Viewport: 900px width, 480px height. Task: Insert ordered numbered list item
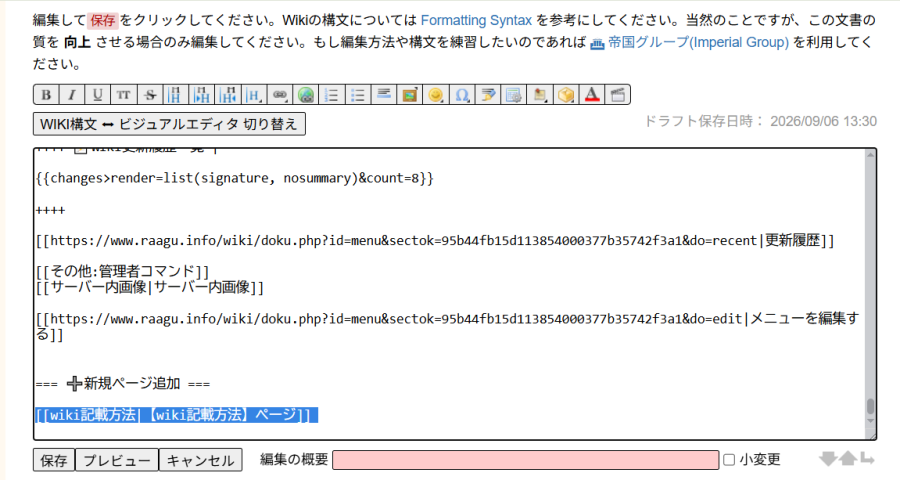332,95
